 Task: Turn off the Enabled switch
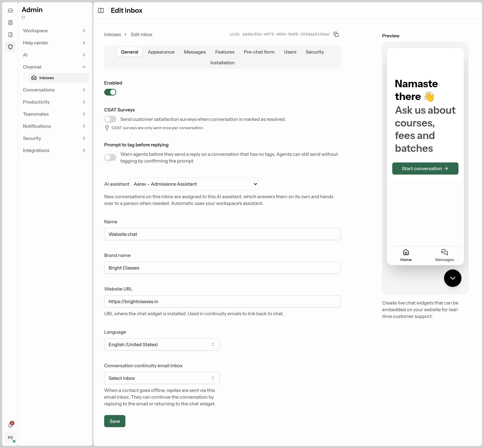point(110,92)
